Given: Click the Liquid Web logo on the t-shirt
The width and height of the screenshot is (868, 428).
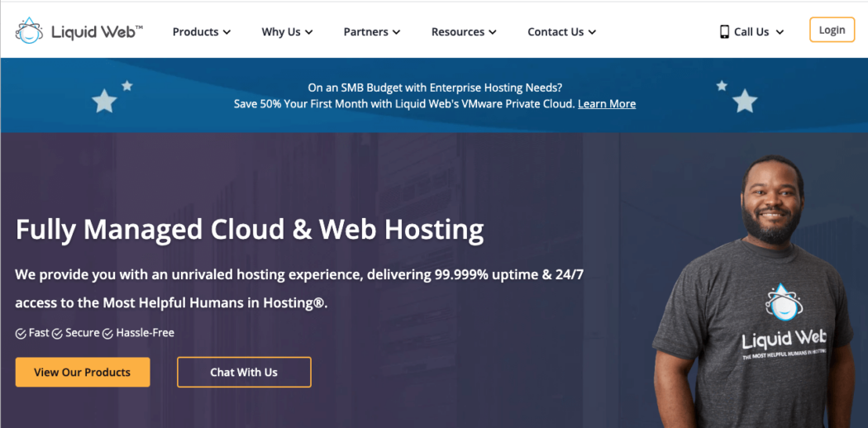Looking at the screenshot, I should pos(785,322).
